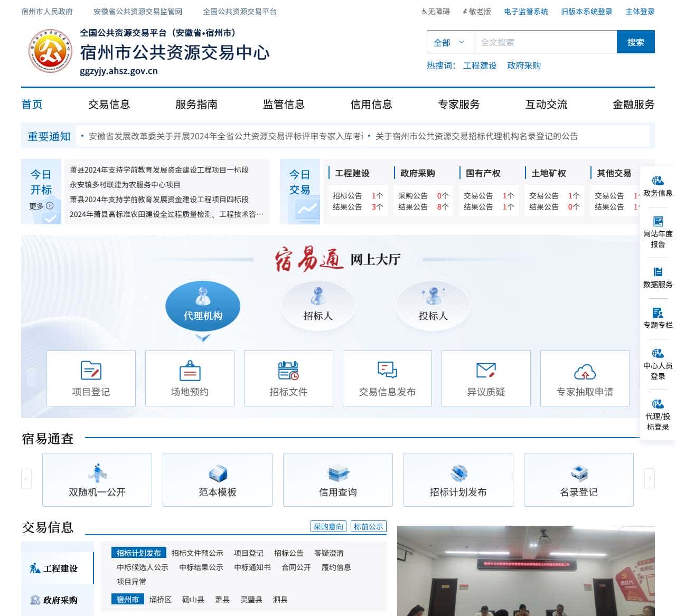The width and height of the screenshot is (676, 616).
Task: Open 安徽省公共资源交易监管网 link
Action: point(138,12)
